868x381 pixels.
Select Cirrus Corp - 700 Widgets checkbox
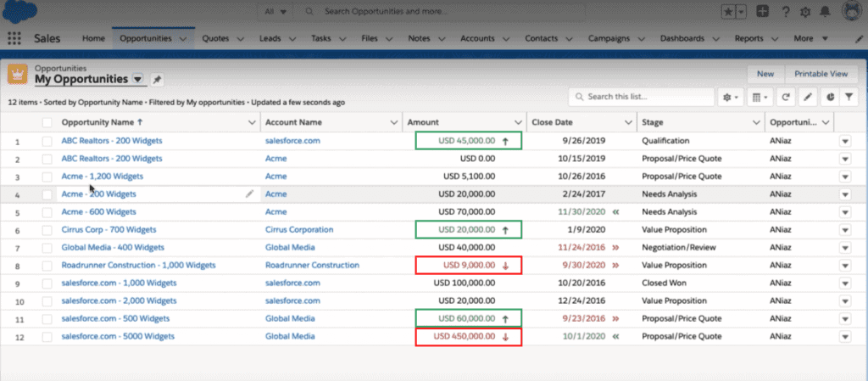[x=47, y=230]
